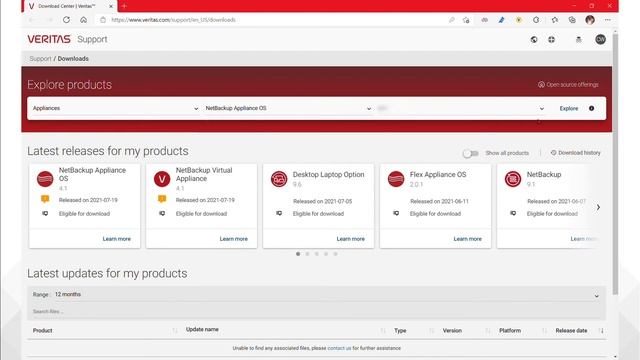Click the Desktop Laptop Option product icon
The height and width of the screenshot is (360, 640).
(279, 179)
